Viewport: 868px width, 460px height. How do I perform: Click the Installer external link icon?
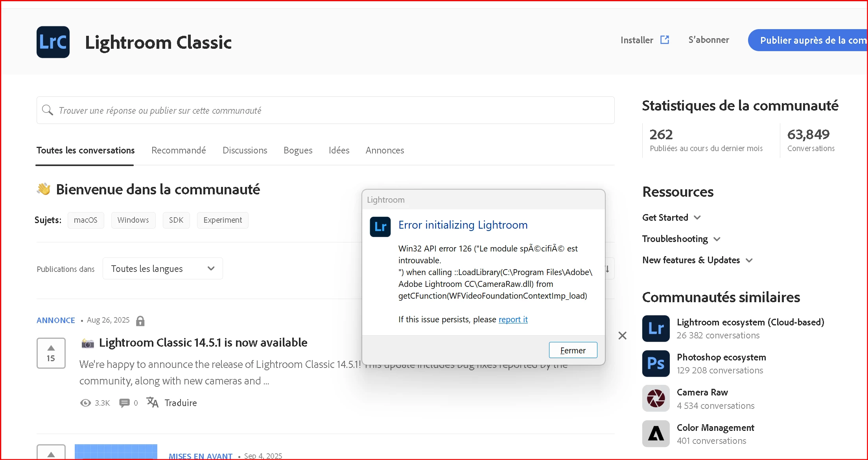click(x=665, y=40)
